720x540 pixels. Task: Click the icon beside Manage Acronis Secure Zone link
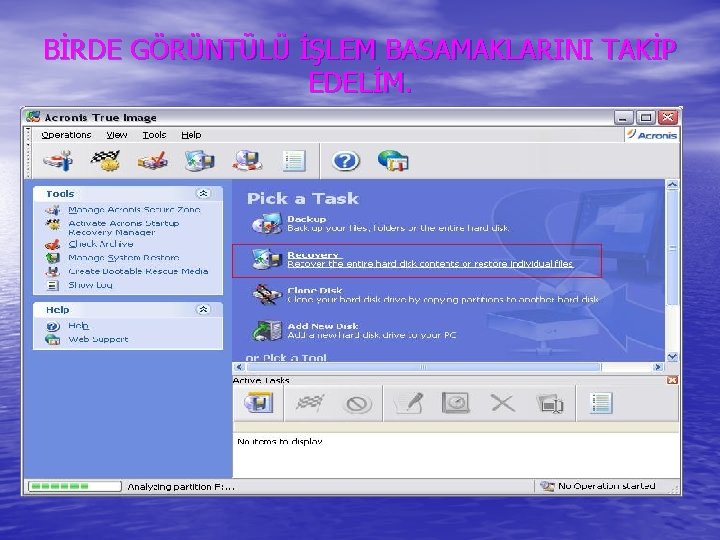pos(53,210)
